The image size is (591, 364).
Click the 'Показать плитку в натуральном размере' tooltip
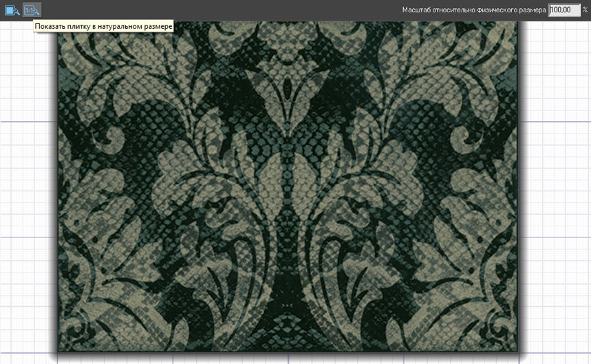pos(103,25)
